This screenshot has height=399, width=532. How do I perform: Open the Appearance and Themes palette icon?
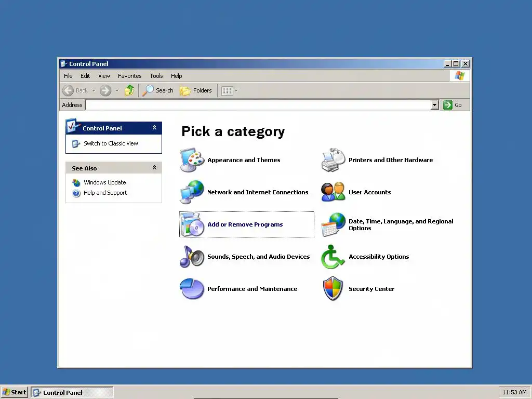pyautogui.click(x=192, y=160)
